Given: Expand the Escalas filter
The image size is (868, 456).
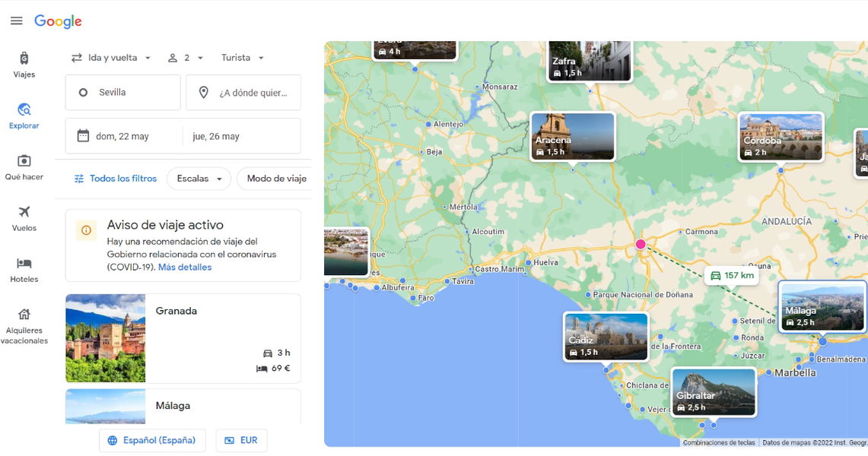Looking at the screenshot, I should pyautogui.click(x=199, y=179).
